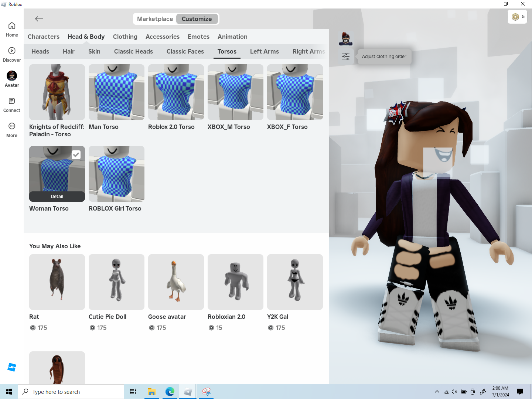Open the Characters tab
Image resolution: width=532 pixels, height=399 pixels.
click(44, 37)
